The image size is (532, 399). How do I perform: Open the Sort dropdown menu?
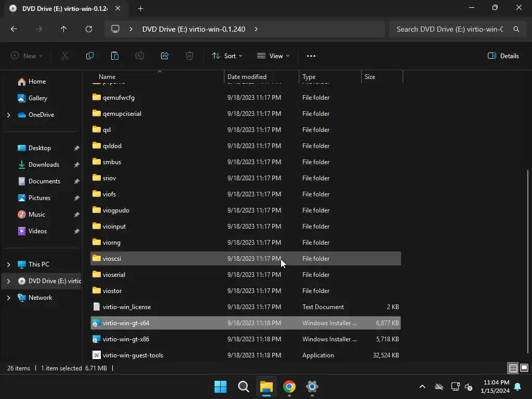tap(227, 56)
